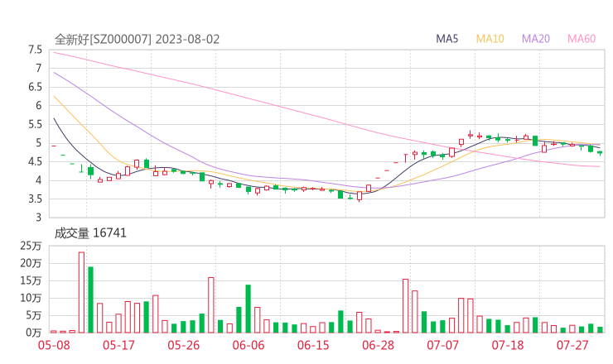This screenshot has width=613, height=364.
Task: Click the last green candlestick on the chart
Action: pyautogui.click(x=600, y=153)
